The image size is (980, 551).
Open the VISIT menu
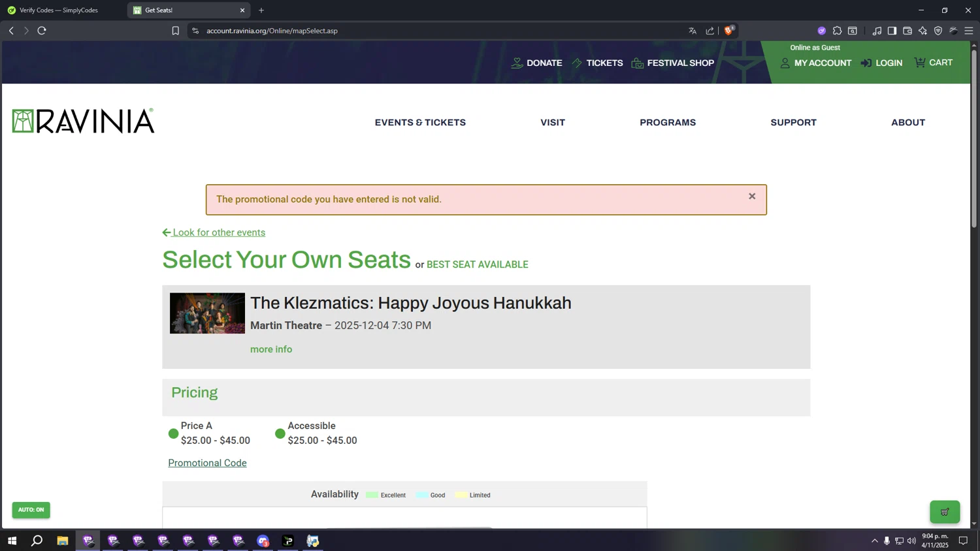point(553,123)
